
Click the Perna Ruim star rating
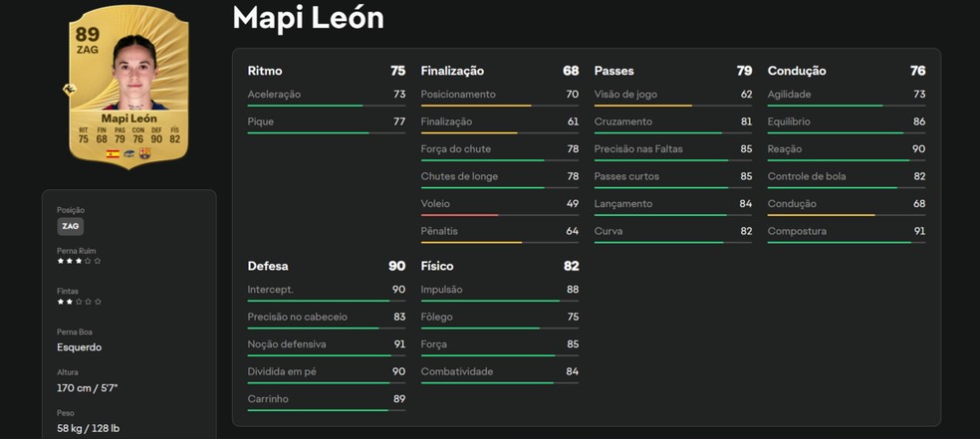pos(79,261)
